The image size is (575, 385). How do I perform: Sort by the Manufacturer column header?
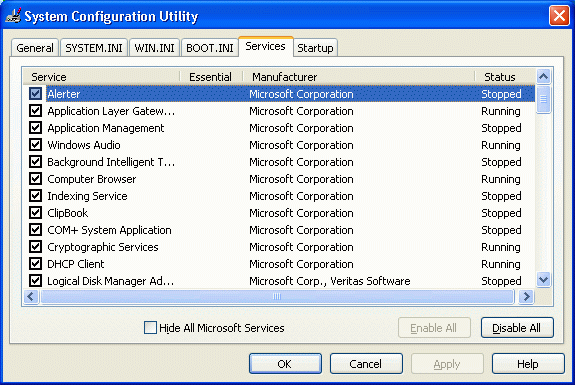[x=359, y=77]
